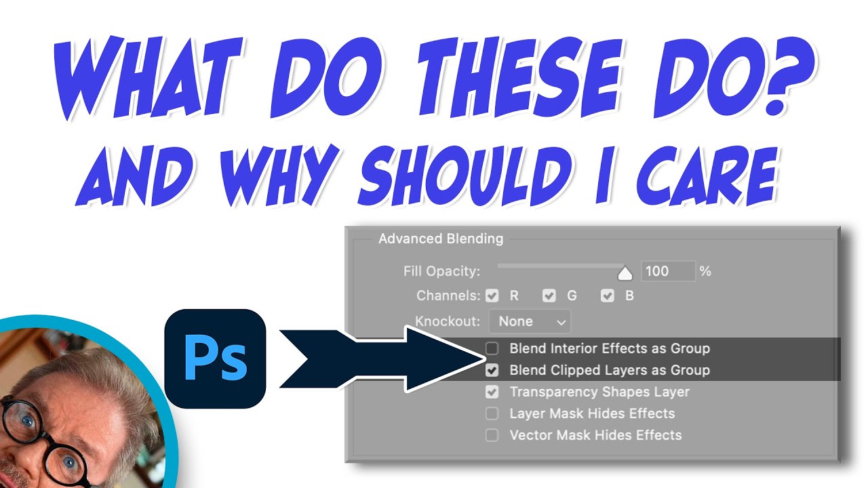Click the Fill Opacity label

[441, 272]
